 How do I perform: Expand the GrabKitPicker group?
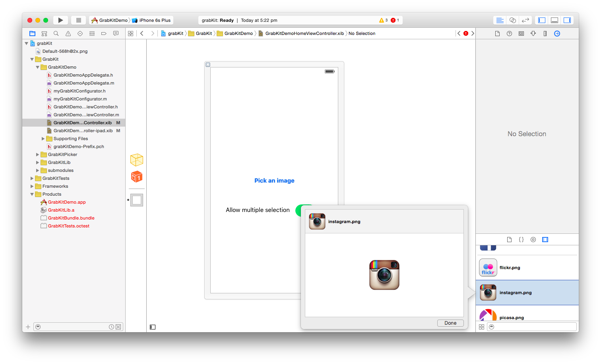click(x=38, y=154)
